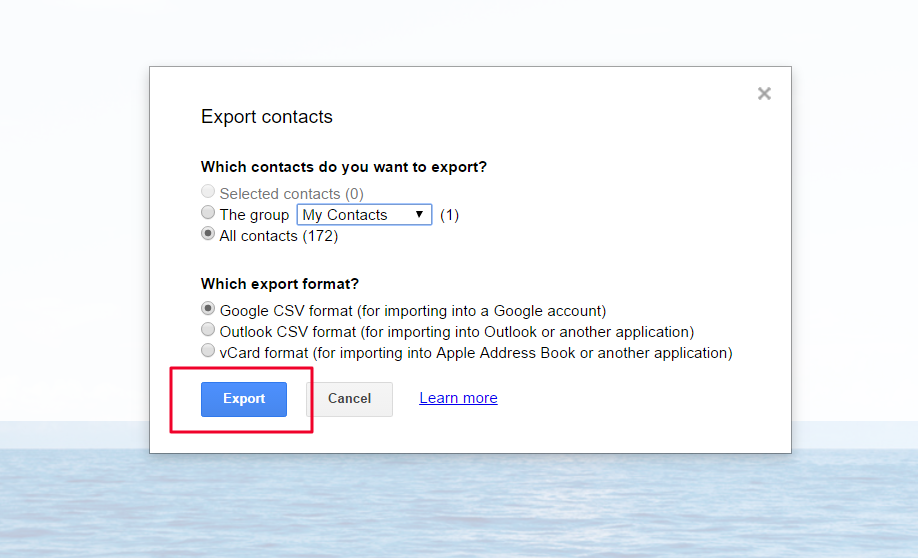The width and height of the screenshot is (918, 558).
Task: Click the vCard format label text
Action: pos(476,353)
